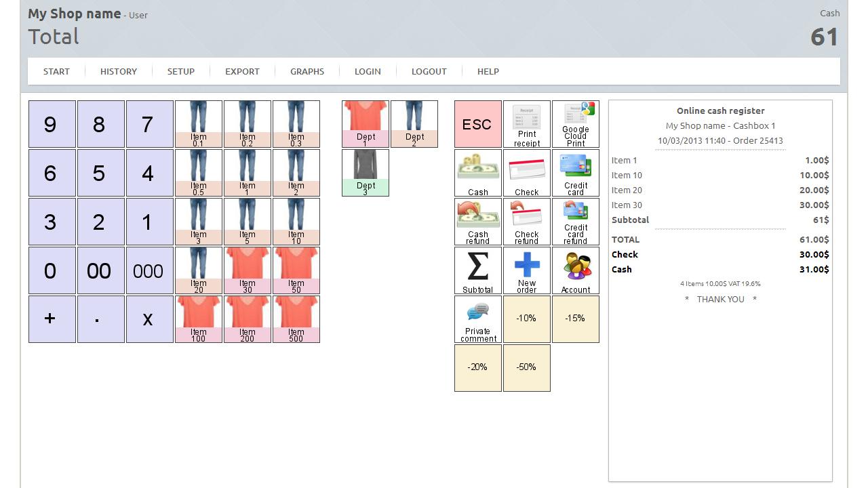This screenshot has width=868, height=488.
Task: Tap keypad digit 7
Action: pos(150,124)
